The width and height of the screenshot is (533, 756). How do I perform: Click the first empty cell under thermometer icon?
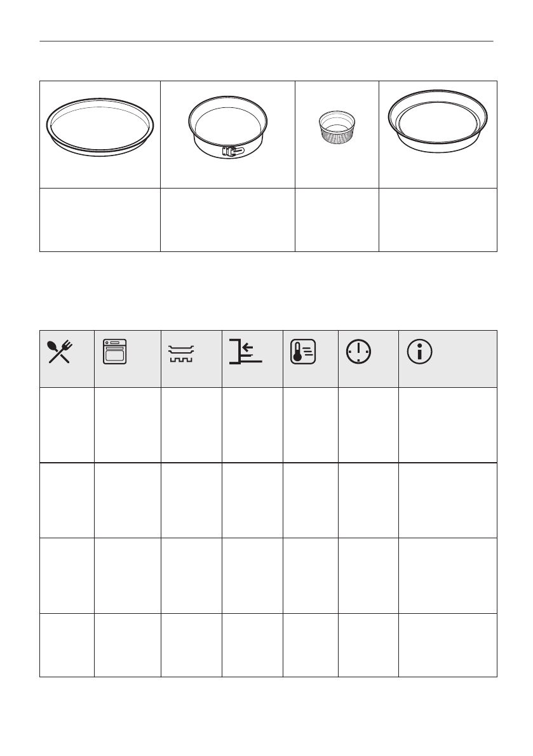310,425
